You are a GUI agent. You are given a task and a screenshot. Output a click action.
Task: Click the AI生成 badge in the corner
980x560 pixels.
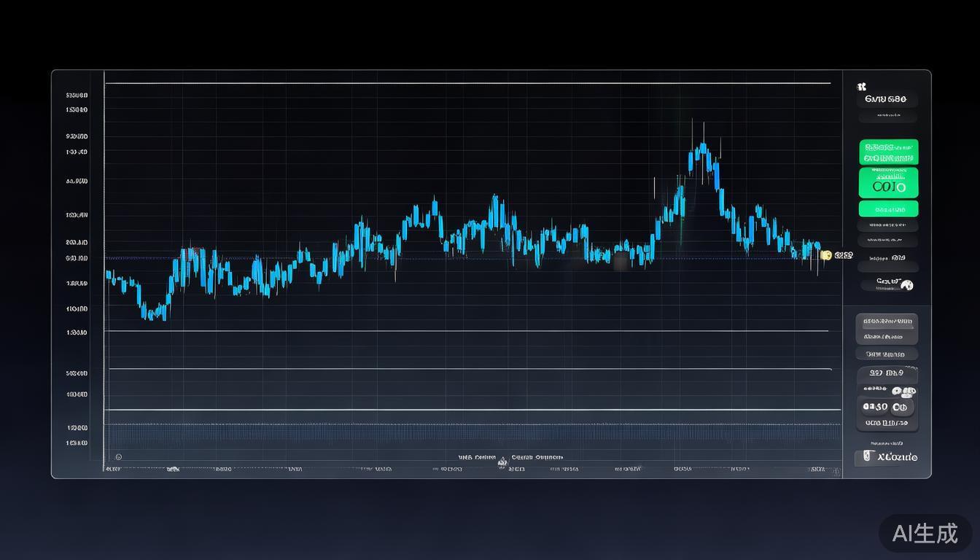925,534
